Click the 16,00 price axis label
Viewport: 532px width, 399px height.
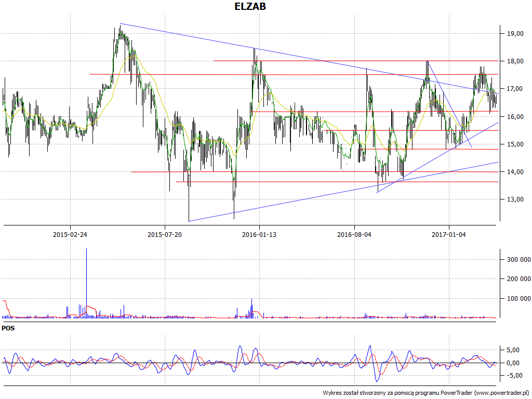point(515,117)
